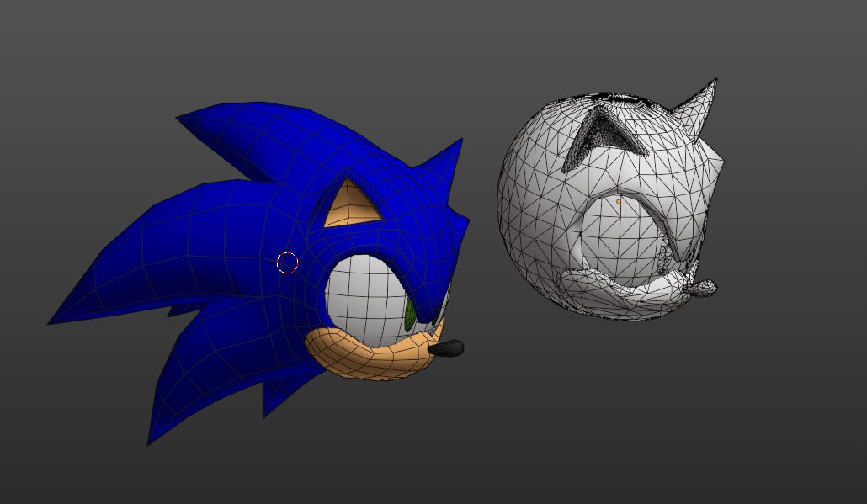The height and width of the screenshot is (504, 867).
Task: Select Sonic's black nose
Action: click(446, 348)
